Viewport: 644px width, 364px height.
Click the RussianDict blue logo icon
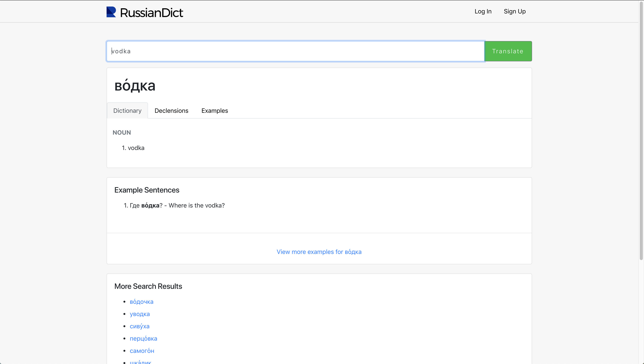pyautogui.click(x=111, y=12)
